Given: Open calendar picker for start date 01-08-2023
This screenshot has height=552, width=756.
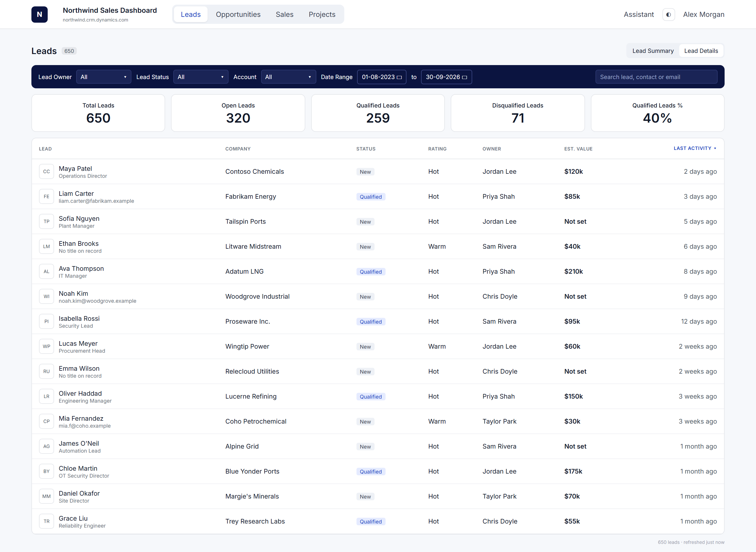Looking at the screenshot, I should click(399, 77).
